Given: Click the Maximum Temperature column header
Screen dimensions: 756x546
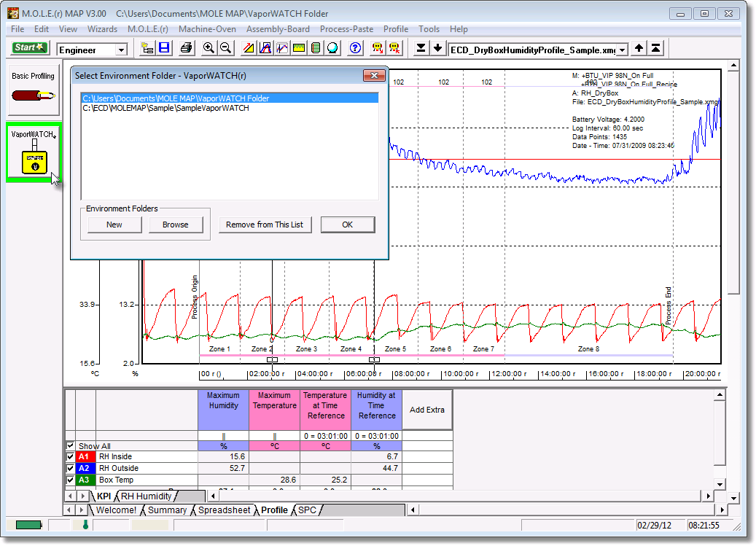Looking at the screenshot, I should [x=275, y=410].
